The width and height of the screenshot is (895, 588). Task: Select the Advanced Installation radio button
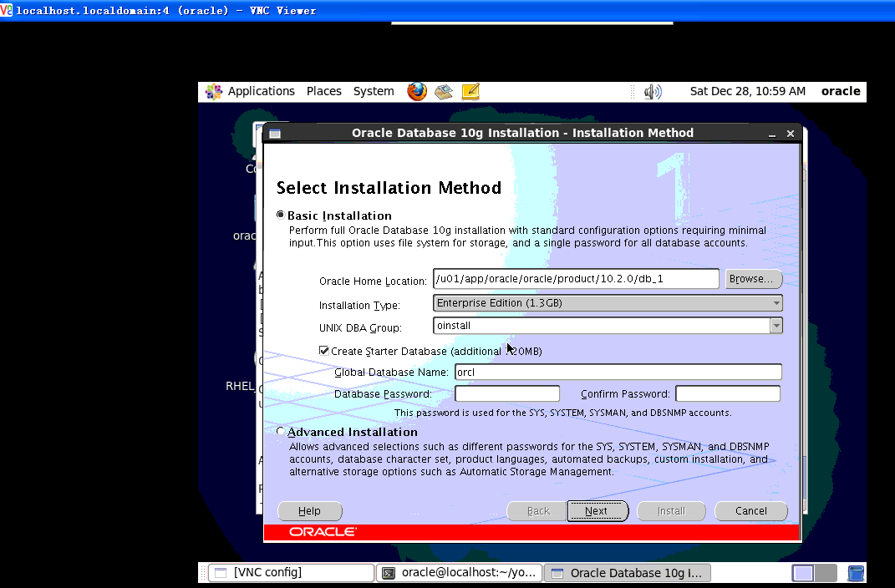280,431
